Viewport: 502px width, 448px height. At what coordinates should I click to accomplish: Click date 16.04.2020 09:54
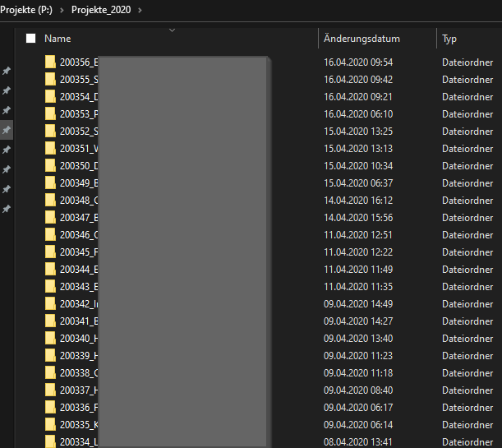(x=358, y=62)
